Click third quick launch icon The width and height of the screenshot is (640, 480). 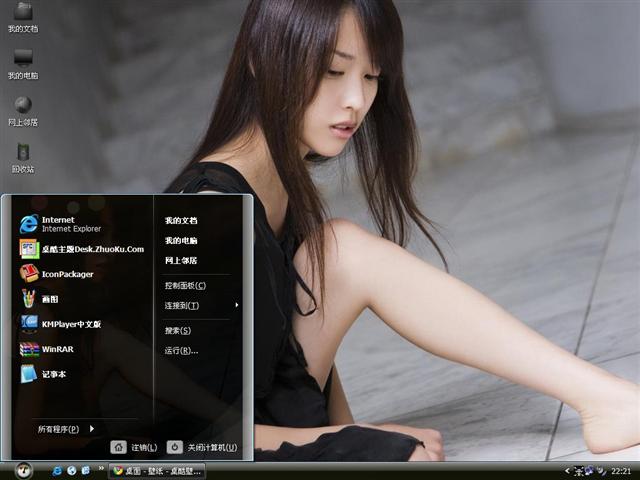(x=86, y=471)
